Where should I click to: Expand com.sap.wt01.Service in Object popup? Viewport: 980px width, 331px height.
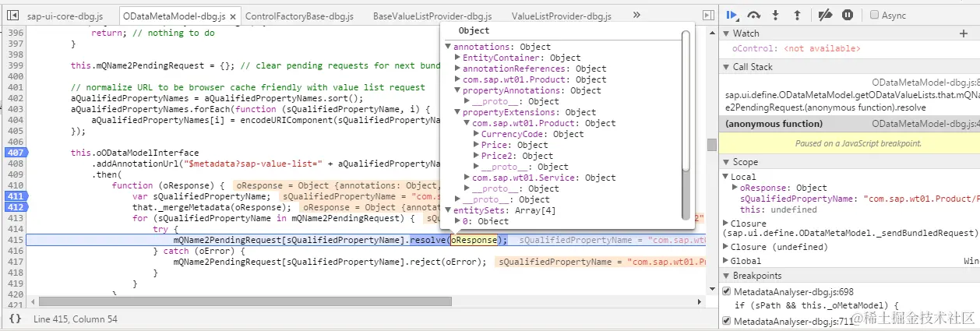pos(467,178)
